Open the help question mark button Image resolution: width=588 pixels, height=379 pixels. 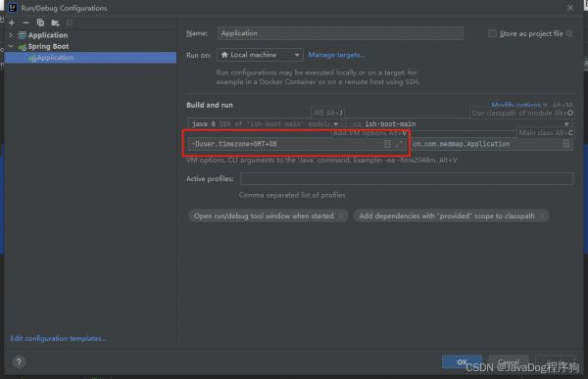[19, 362]
